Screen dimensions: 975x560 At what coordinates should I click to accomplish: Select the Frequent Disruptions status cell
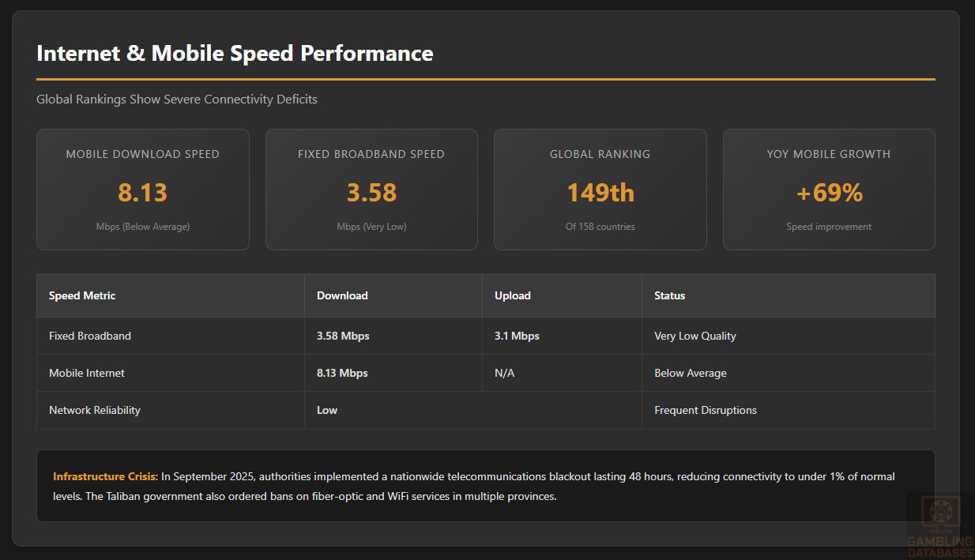point(706,410)
